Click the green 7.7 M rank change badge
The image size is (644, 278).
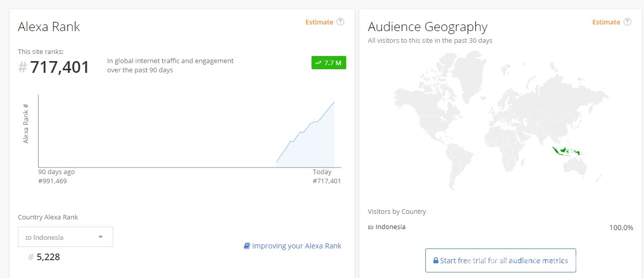pos(329,63)
